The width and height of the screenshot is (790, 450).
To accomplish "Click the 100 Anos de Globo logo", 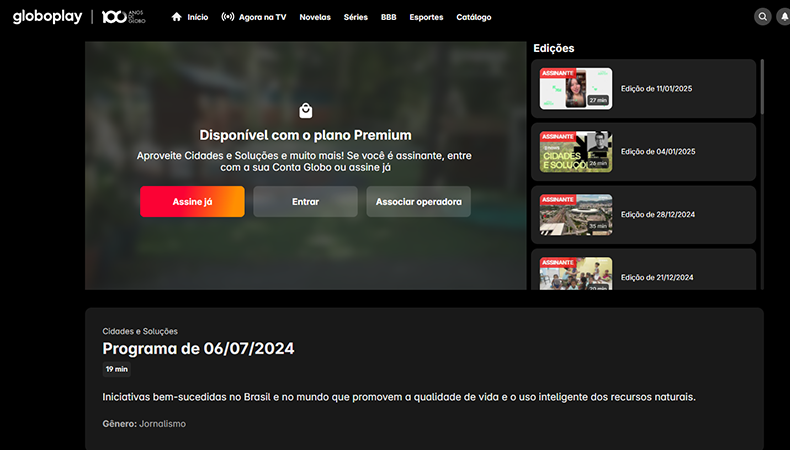I will coord(123,17).
